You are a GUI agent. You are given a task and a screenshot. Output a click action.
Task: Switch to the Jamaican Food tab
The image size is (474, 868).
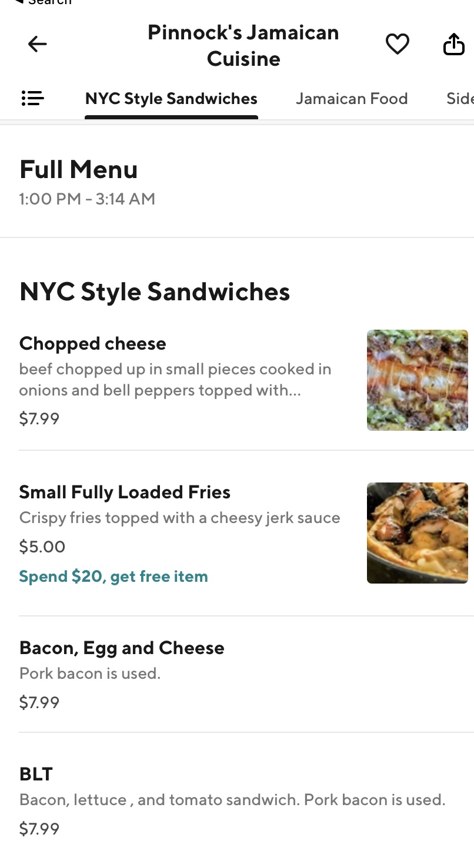tap(352, 99)
